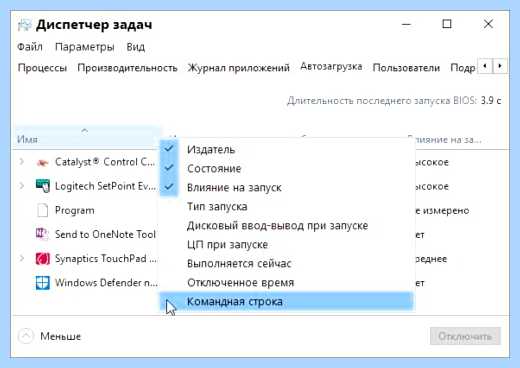Click the Меньше fewer details link
Image resolution: width=520 pixels, height=368 pixels.
click(60, 336)
